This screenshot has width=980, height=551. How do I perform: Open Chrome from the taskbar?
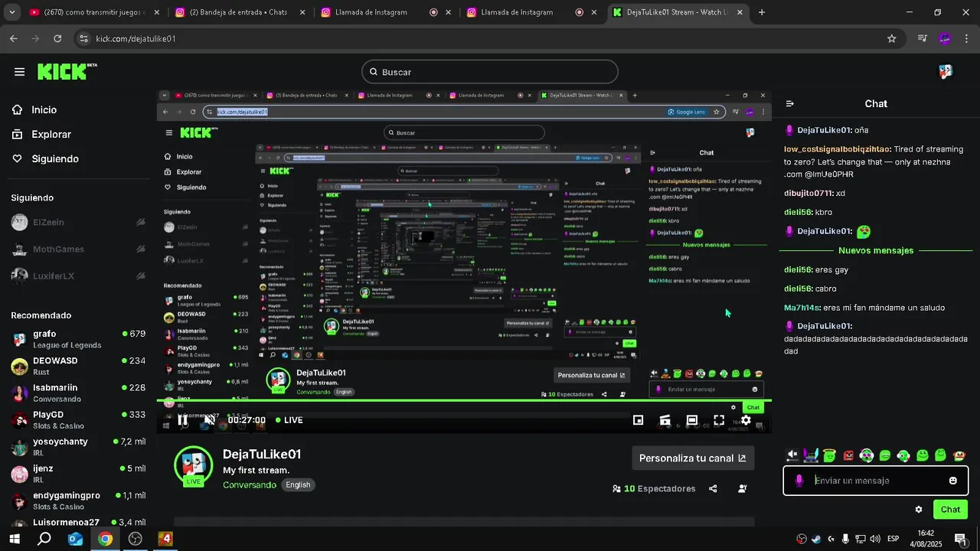[x=105, y=539]
